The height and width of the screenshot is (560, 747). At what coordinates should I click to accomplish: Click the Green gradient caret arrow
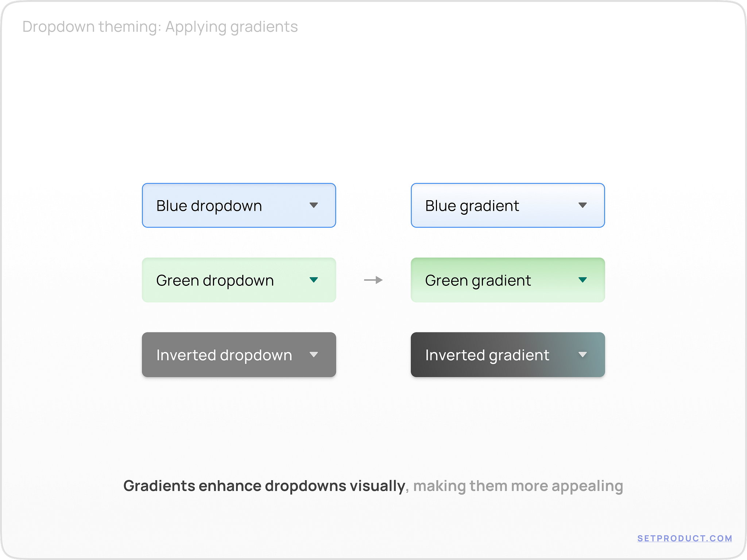[x=583, y=280]
